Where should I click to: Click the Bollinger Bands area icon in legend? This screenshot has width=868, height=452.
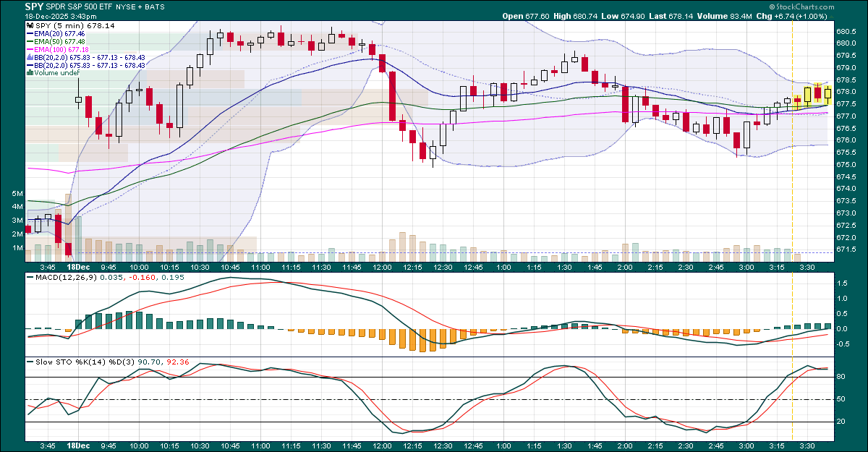coord(30,57)
